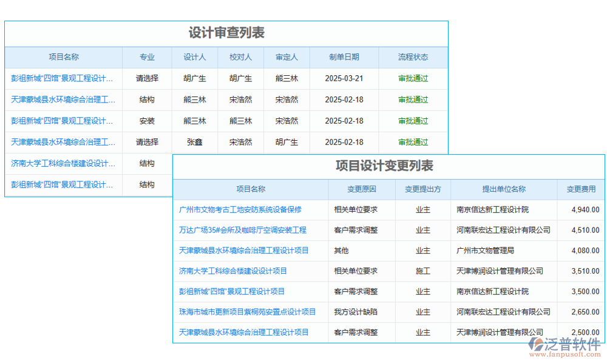Open 请选择 dropdown in first row 专业 column
607x364 pixels.
pos(147,78)
